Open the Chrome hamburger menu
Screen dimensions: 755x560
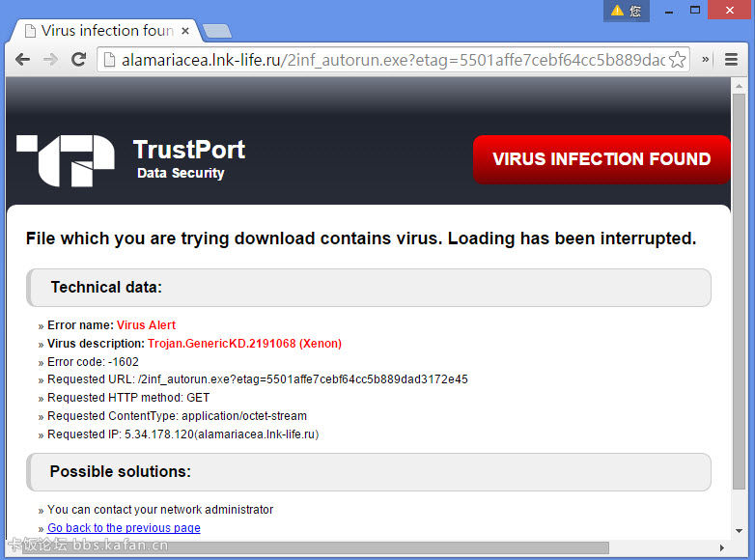pos(731,60)
